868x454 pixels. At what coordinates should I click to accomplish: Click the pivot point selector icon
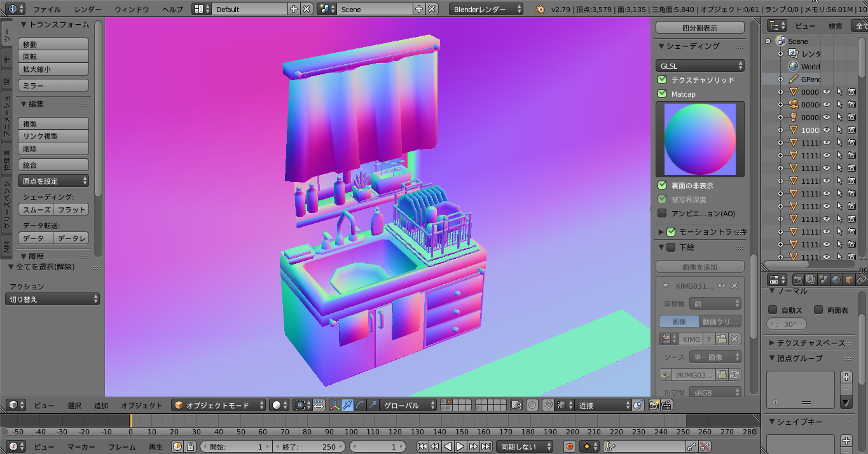(x=303, y=405)
